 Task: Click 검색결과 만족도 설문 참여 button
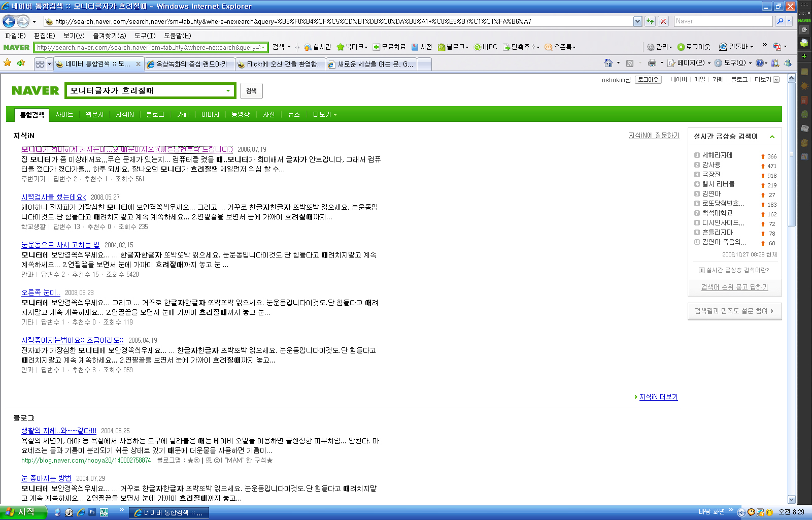click(x=734, y=311)
